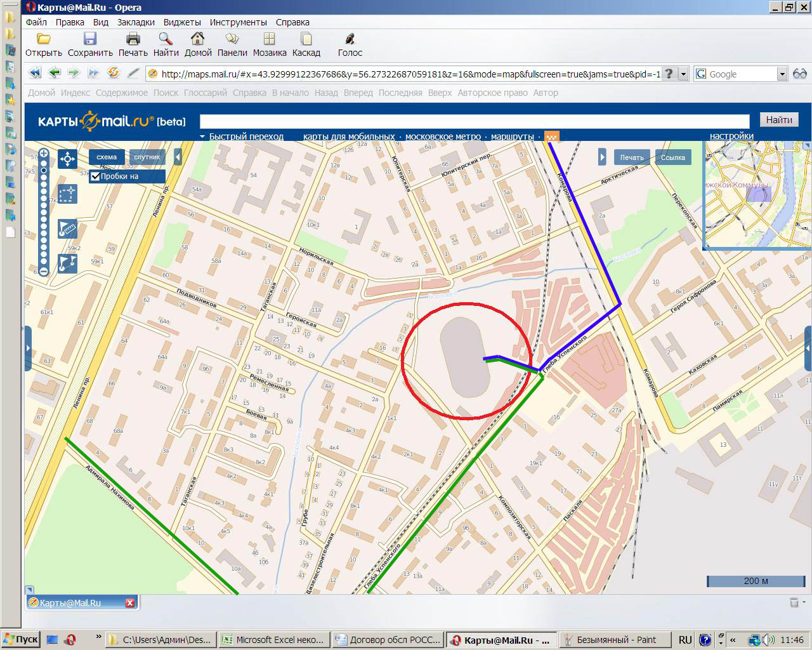Viewport: 812px width, 650px height.
Task: Switch map to спутник satellite mode
Action: 147,157
